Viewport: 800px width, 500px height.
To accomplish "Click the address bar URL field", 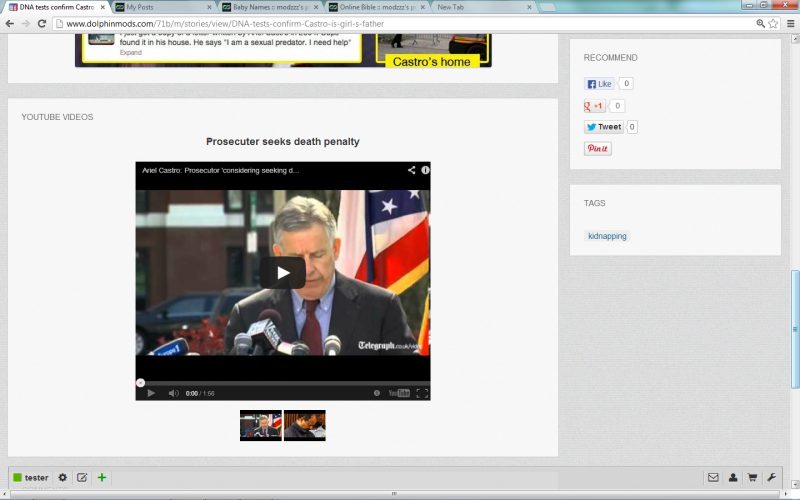I will pyautogui.click(x=403, y=23).
